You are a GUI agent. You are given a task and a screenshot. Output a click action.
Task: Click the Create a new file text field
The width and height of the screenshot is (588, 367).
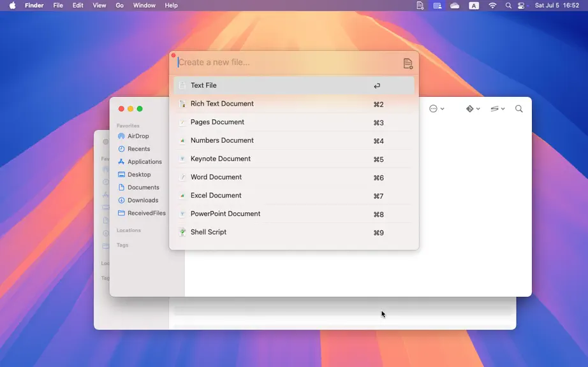[x=289, y=62]
